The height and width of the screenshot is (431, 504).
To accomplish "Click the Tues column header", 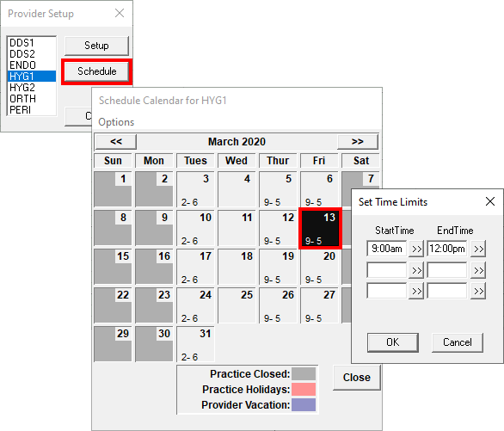I will (x=195, y=161).
